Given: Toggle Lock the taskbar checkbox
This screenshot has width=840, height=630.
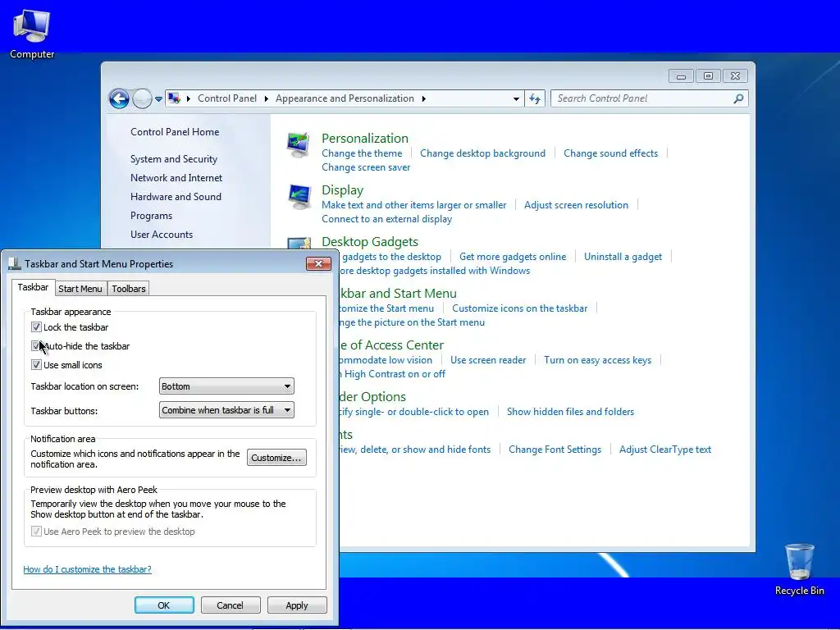Looking at the screenshot, I should pyautogui.click(x=36, y=326).
